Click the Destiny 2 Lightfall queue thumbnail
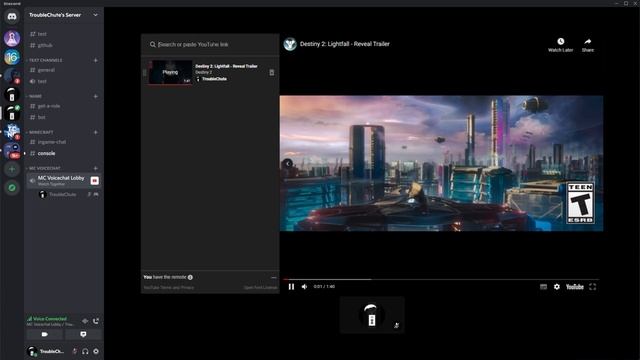 pos(170,72)
